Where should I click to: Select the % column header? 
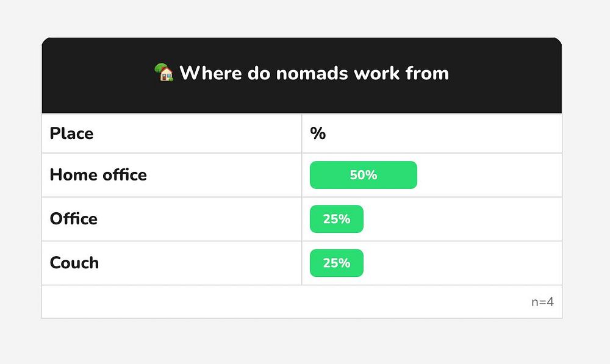[x=318, y=134]
